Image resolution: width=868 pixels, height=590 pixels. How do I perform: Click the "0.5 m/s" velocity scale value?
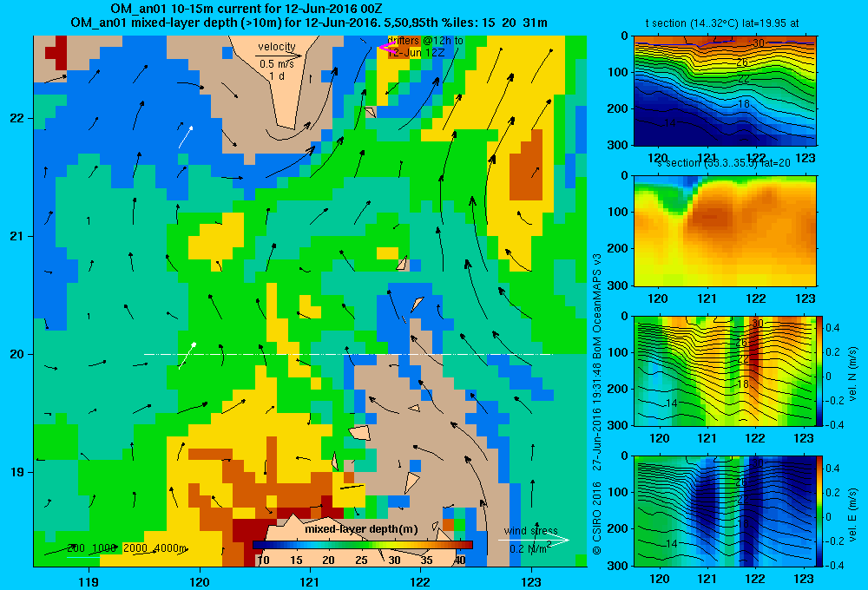click(x=277, y=64)
